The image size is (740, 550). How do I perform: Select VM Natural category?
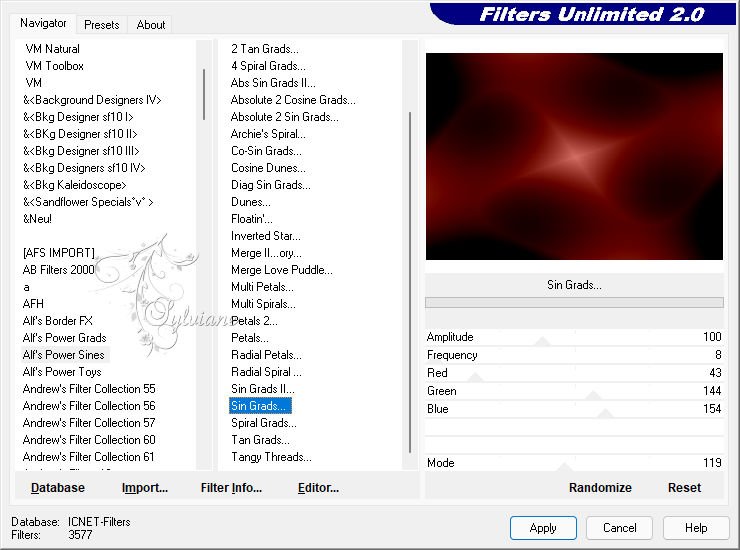52,49
